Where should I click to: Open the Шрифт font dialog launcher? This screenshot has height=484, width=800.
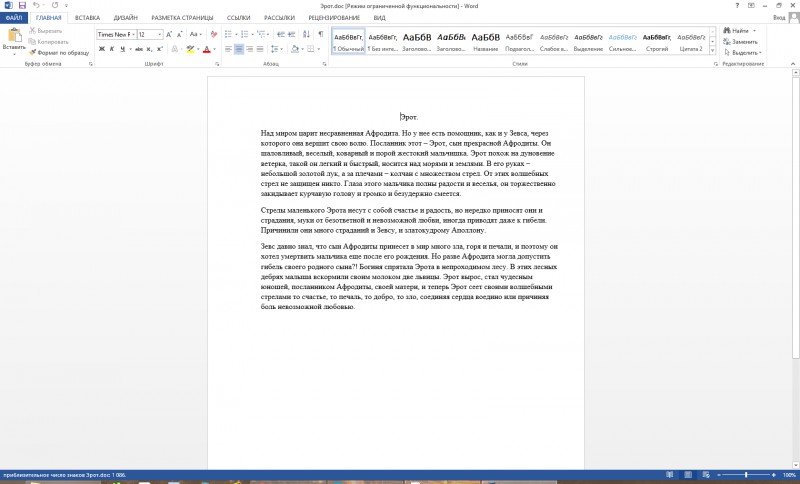pos(217,64)
